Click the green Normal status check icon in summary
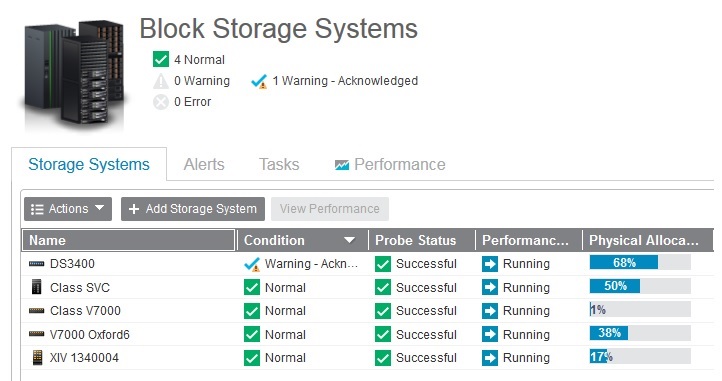Image resolution: width=722 pixels, height=381 pixels. pos(161,59)
